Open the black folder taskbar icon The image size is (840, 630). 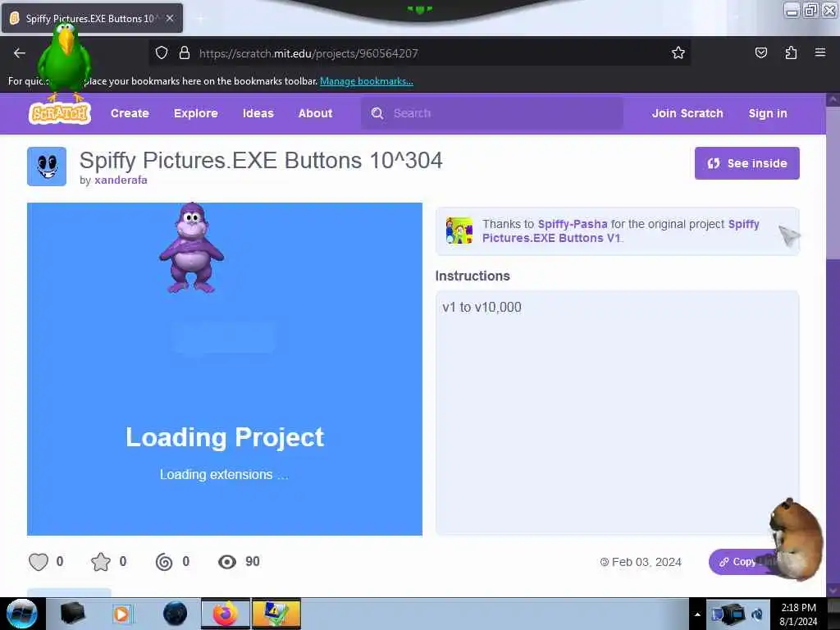click(x=73, y=614)
